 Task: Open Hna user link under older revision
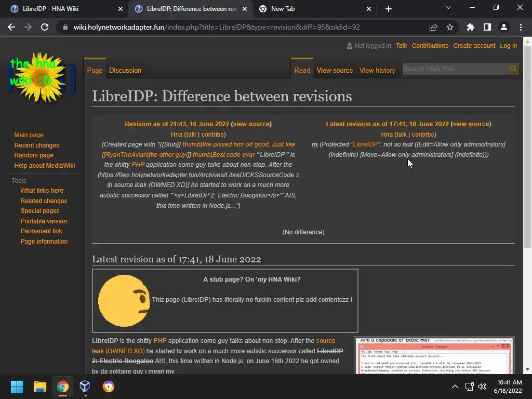[x=177, y=135]
